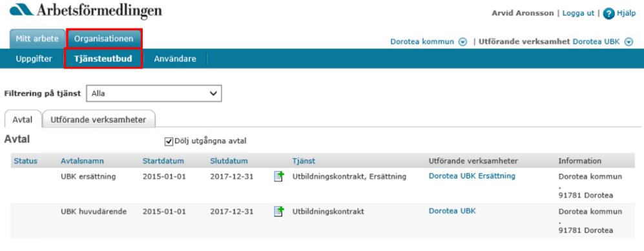Click the Logga ut link
This screenshot has height=251, width=644.
pyautogui.click(x=578, y=13)
